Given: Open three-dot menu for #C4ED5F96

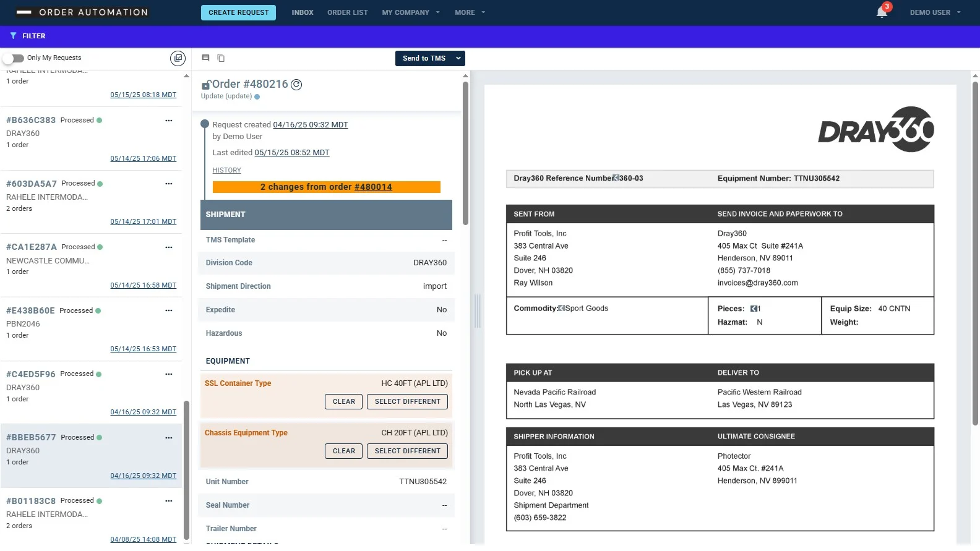Looking at the screenshot, I should (x=168, y=374).
